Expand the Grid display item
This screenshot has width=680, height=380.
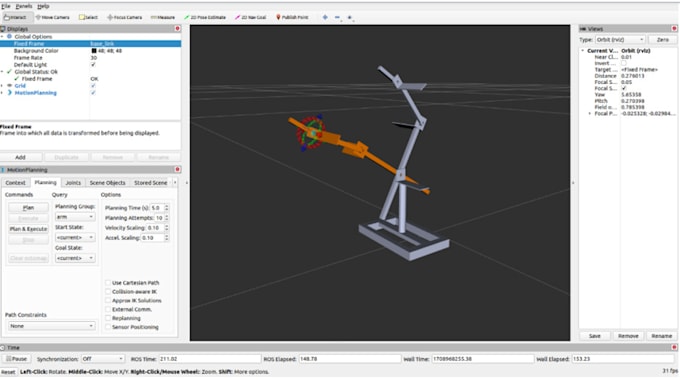2,86
